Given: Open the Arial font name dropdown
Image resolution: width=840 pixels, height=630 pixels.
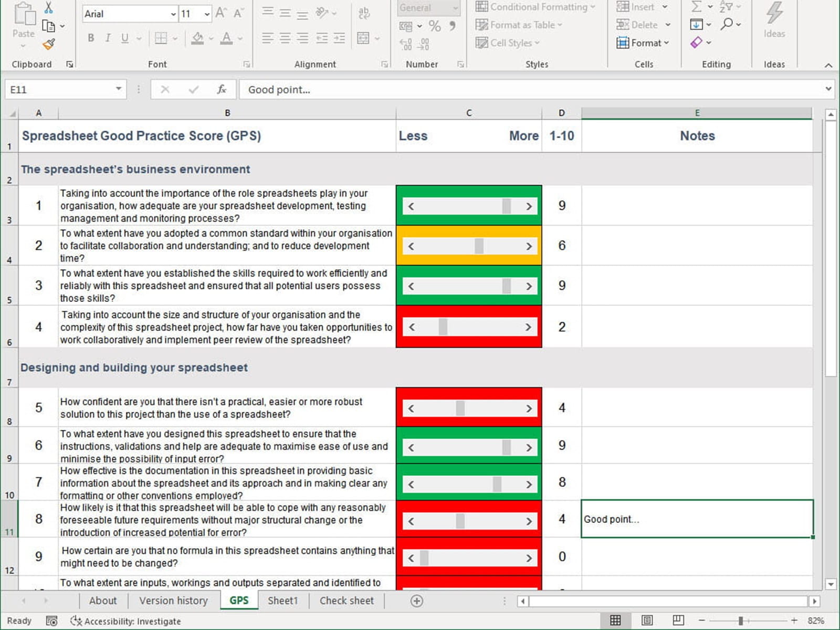Looking at the screenshot, I should (173, 14).
